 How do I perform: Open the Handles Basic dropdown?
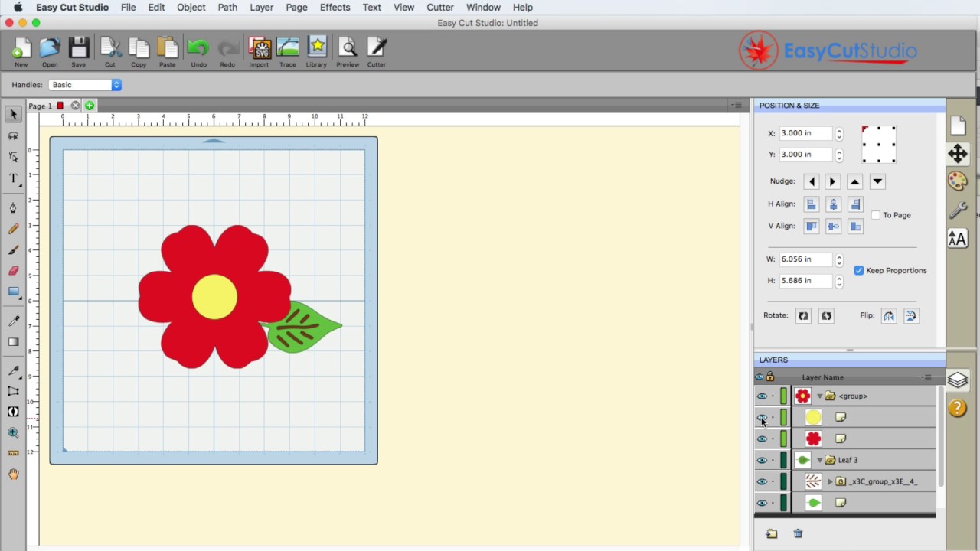(x=85, y=85)
